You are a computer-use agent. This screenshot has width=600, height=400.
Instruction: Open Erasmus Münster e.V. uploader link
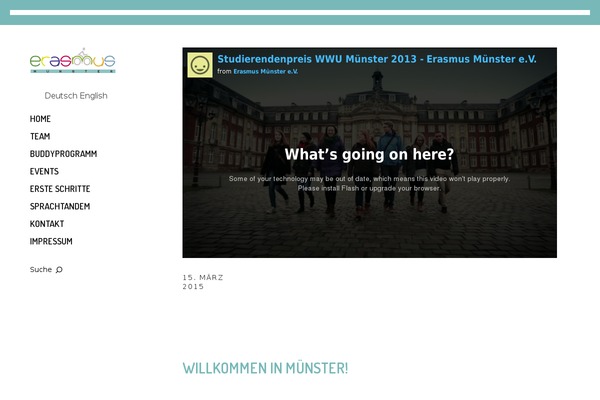[266, 72]
